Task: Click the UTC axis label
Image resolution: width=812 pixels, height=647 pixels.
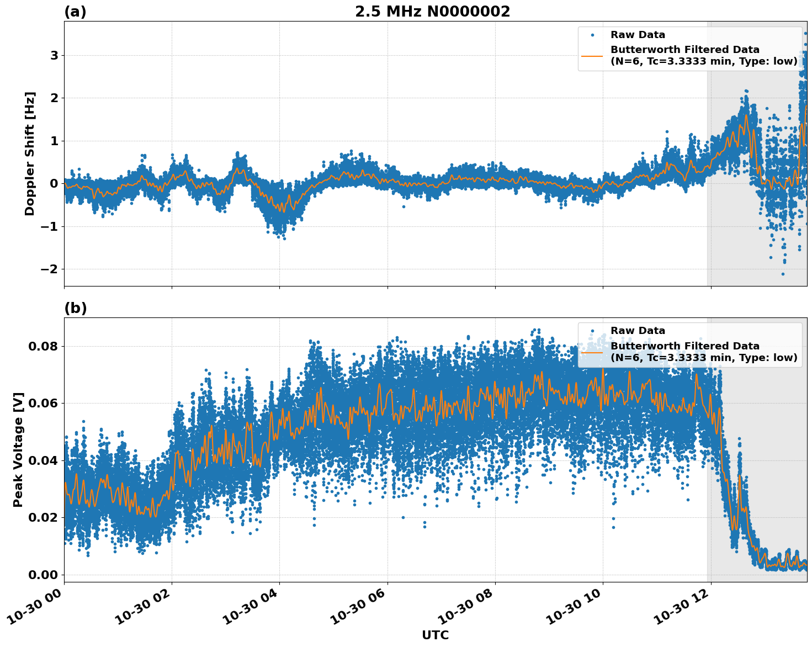Action: (x=435, y=635)
